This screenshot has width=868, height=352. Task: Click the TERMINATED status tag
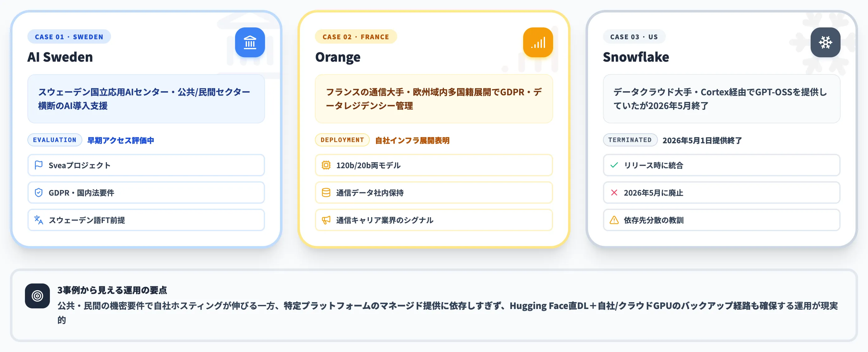[630, 140]
